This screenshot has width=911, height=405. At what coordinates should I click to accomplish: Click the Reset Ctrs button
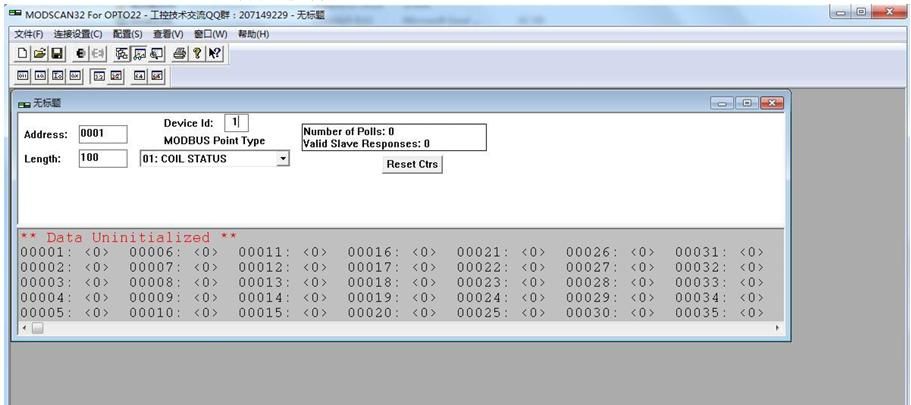click(x=412, y=164)
